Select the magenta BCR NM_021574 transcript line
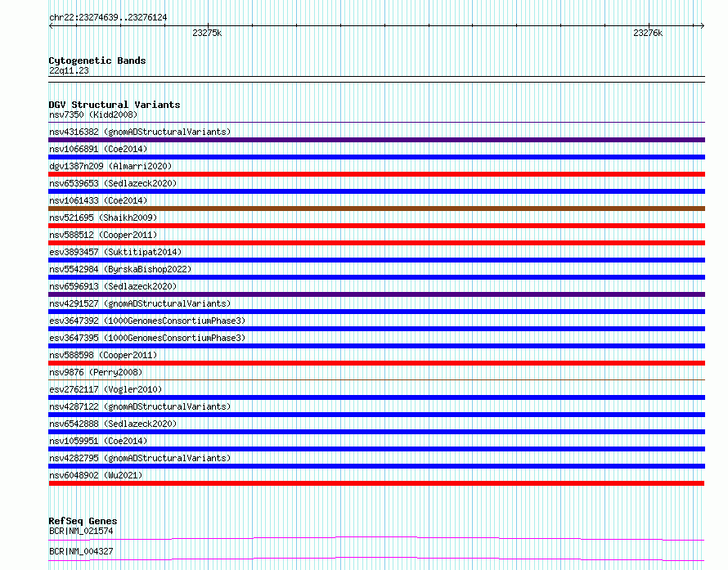The width and height of the screenshot is (728, 570). pyautogui.click(x=376, y=538)
